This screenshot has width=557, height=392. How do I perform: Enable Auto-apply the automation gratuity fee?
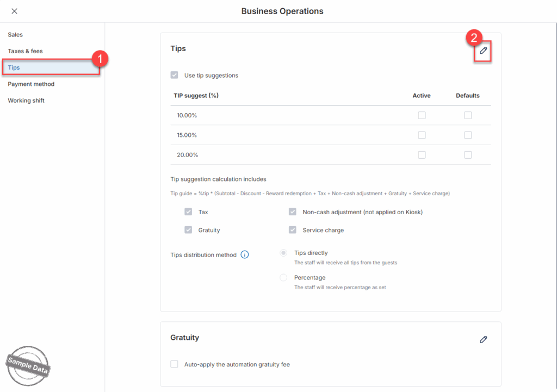point(174,364)
